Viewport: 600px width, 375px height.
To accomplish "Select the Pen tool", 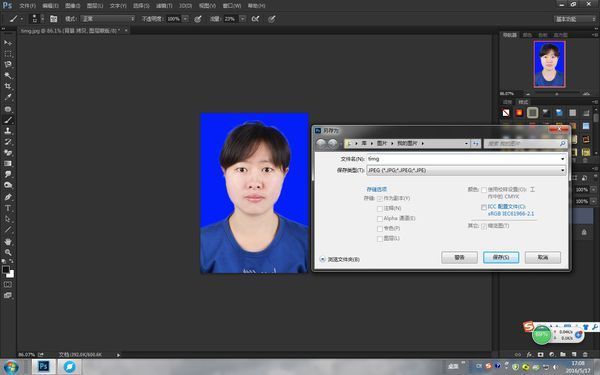I will (x=8, y=197).
